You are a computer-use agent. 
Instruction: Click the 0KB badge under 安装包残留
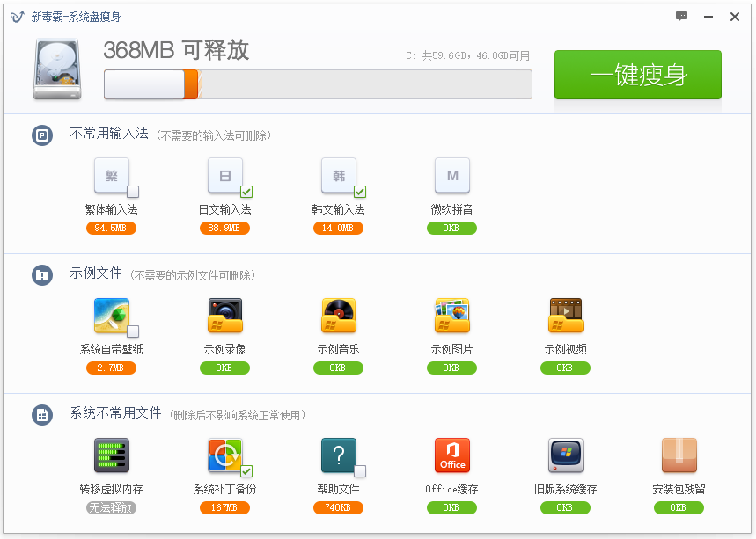679,507
